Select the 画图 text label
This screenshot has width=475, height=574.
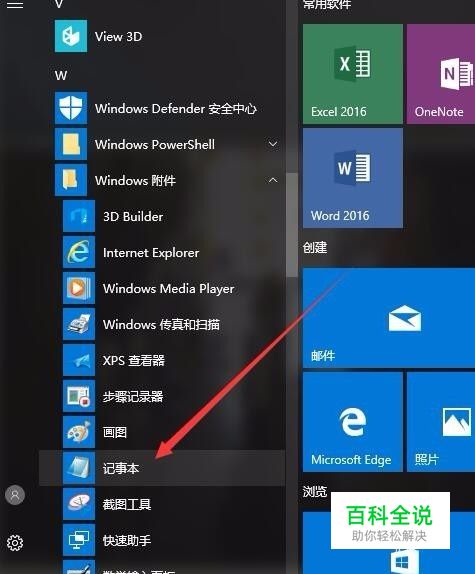click(115, 432)
